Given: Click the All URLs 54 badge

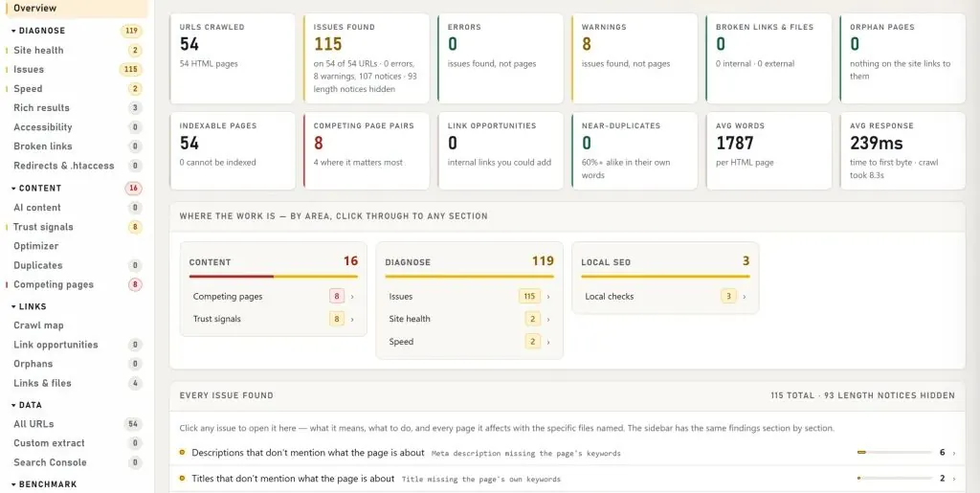Looking at the screenshot, I should click(132, 424).
